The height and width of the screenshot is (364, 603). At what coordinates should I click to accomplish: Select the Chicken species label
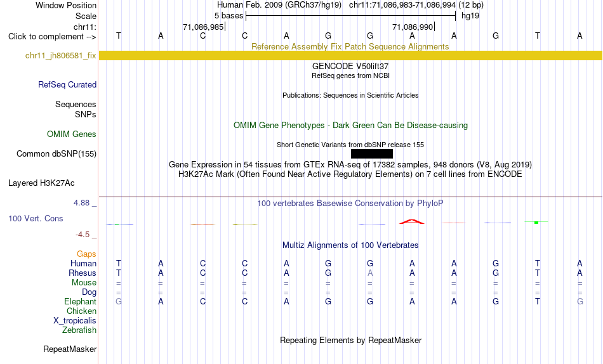click(81, 311)
